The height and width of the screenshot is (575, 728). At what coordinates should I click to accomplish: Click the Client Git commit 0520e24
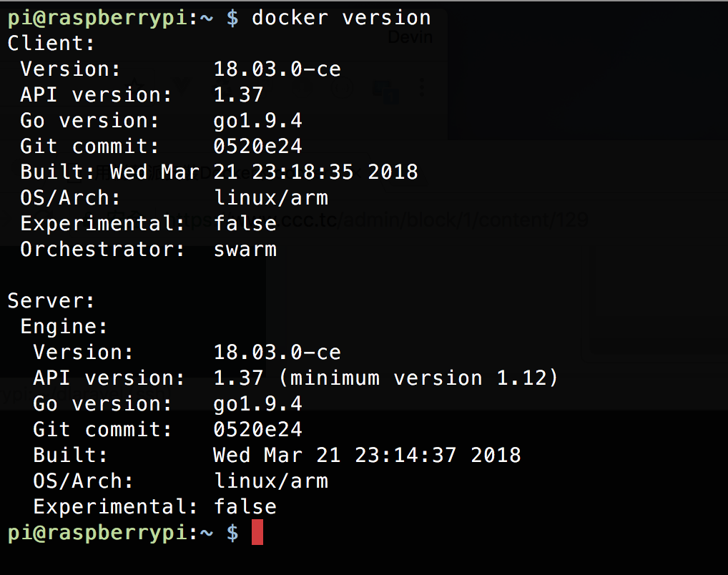tap(257, 147)
